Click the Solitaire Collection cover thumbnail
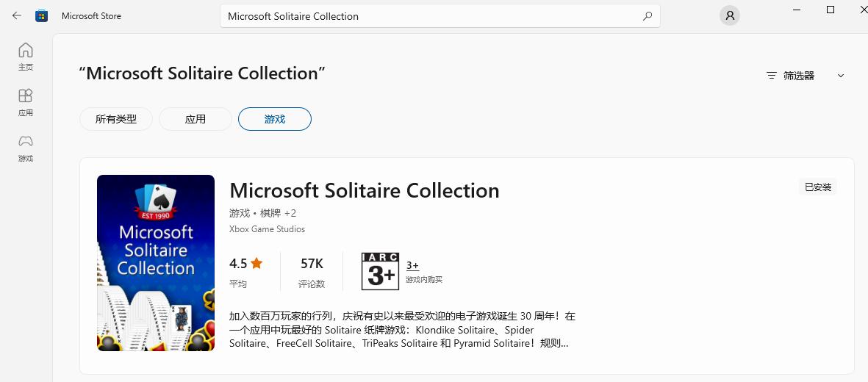The width and height of the screenshot is (868, 382). (156, 263)
